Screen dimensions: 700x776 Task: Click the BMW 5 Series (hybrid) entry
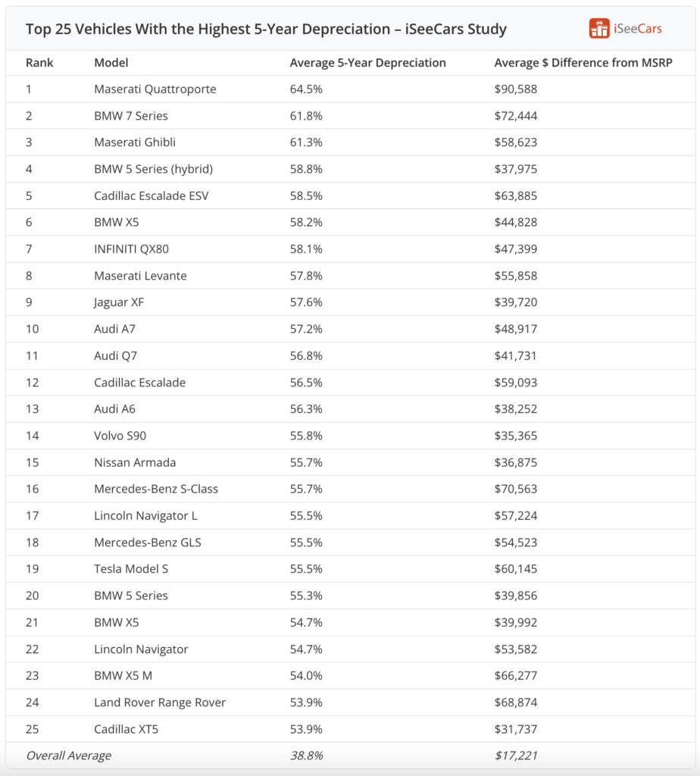(x=153, y=169)
